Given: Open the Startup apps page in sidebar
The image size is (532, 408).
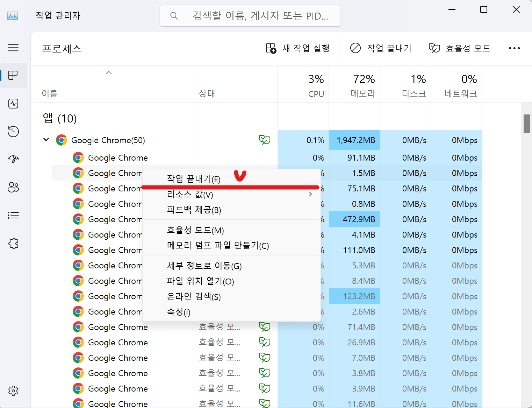Looking at the screenshot, I should coord(13,159).
